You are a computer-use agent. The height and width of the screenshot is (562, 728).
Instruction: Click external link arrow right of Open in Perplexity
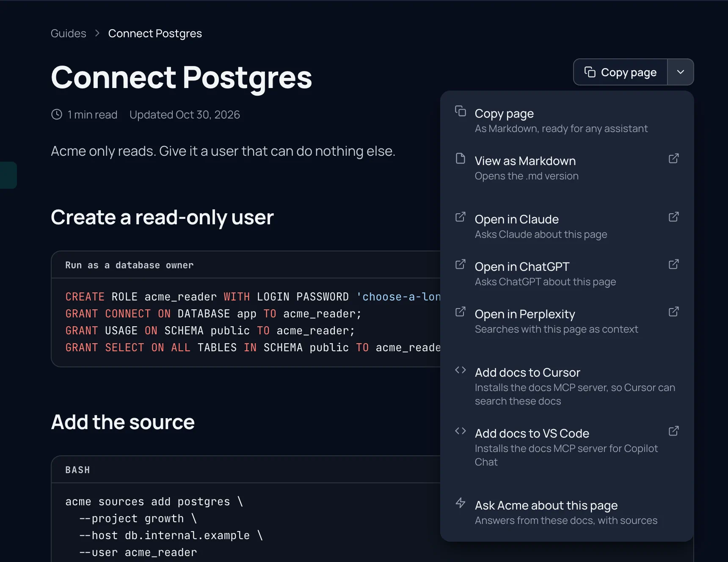[674, 311]
